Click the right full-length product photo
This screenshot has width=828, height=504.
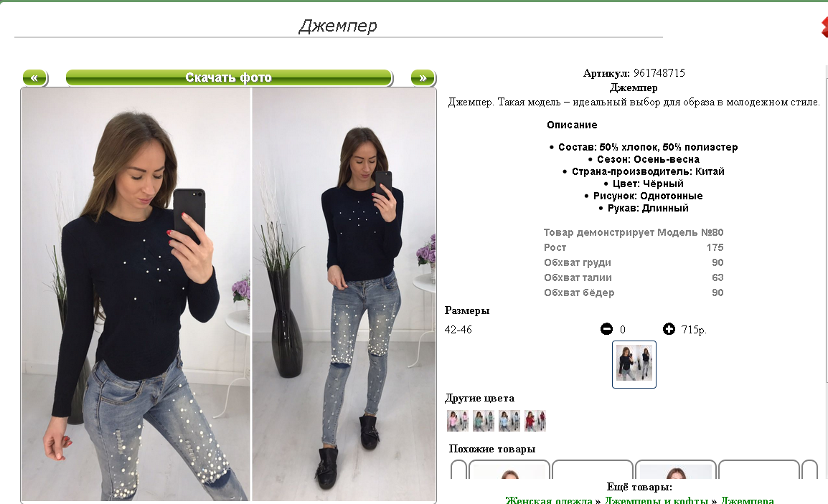point(344,295)
